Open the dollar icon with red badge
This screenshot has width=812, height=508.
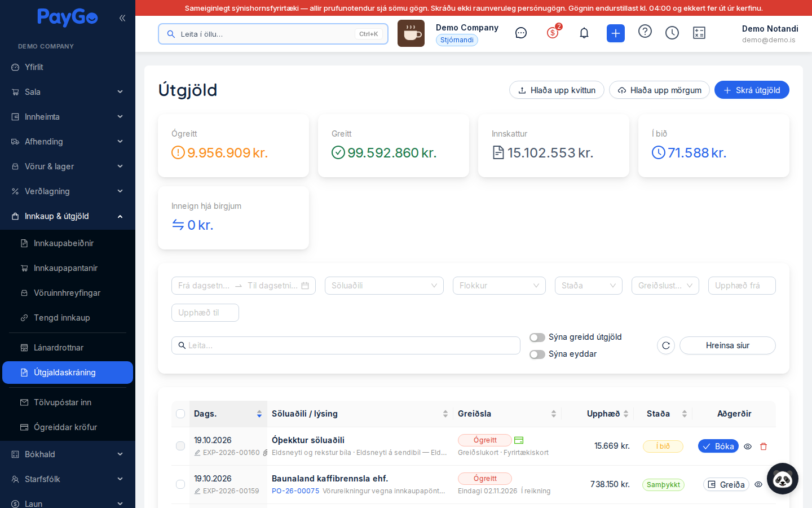553,33
